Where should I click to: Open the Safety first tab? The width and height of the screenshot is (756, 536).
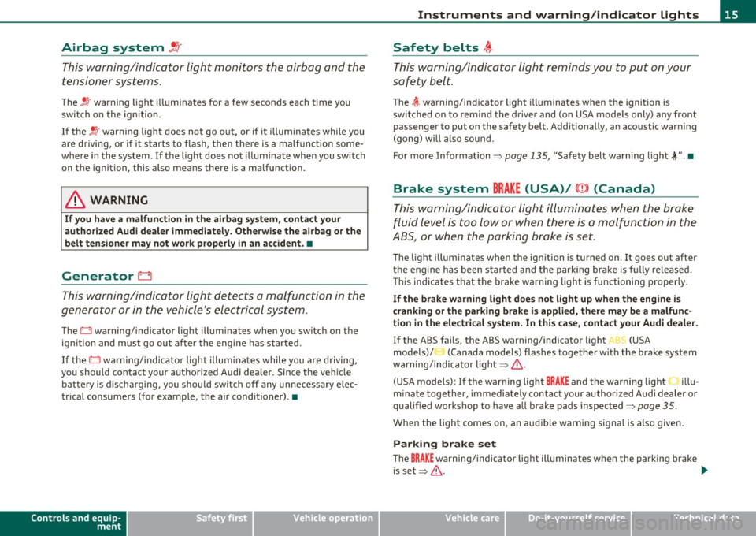pyautogui.click(x=190, y=523)
